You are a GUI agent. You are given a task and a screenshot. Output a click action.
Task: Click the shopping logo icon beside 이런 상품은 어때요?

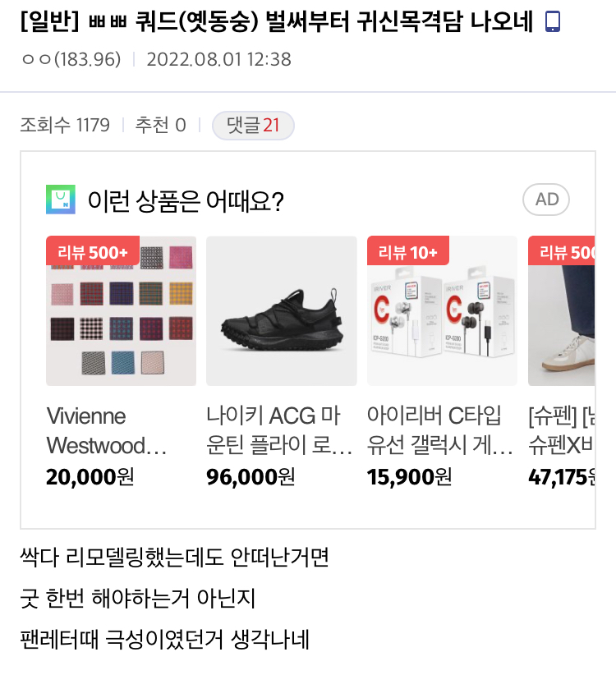[x=60, y=200]
